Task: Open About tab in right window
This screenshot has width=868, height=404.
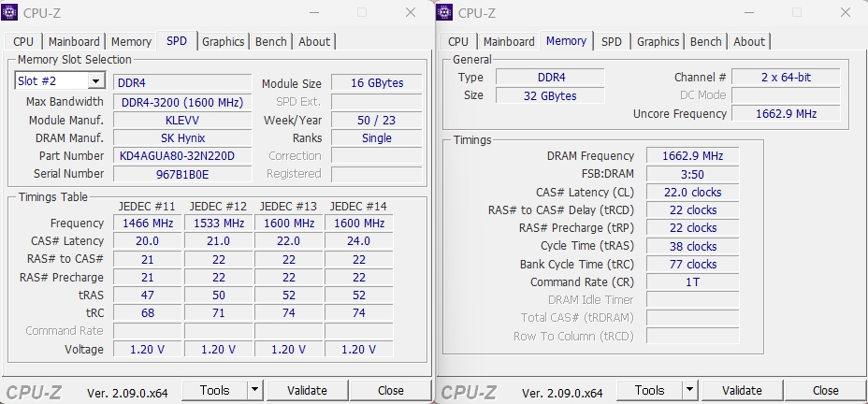Action: [x=749, y=42]
